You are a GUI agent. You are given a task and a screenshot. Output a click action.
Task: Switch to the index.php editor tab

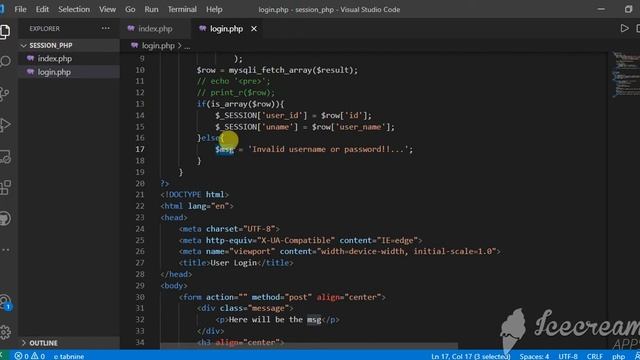click(155, 29)
